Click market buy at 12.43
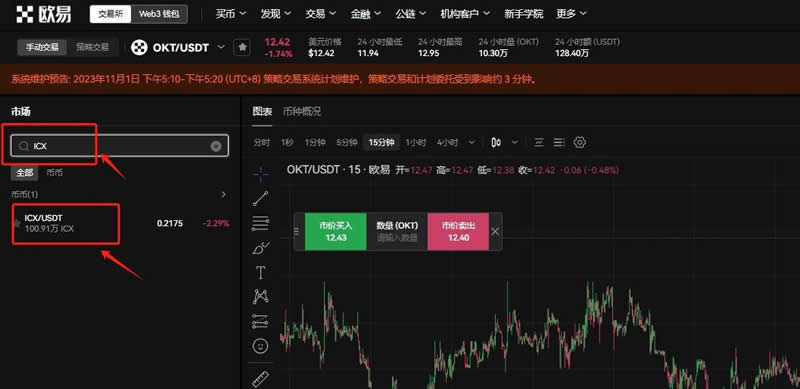Viewport: 800px width, 389px height. 336,231
